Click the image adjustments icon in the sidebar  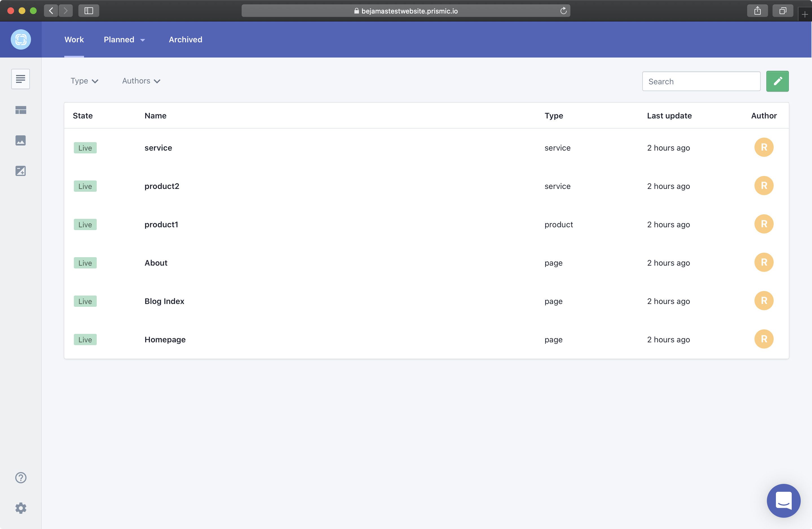pyautogui.click(x=21, y=171)
